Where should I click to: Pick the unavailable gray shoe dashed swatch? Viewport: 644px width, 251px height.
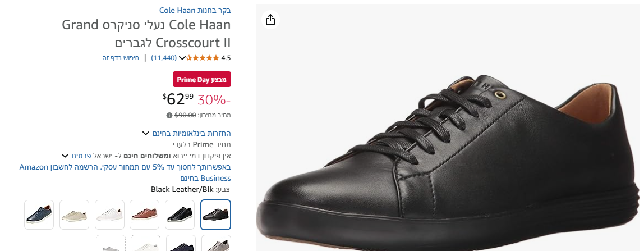(x=110, y=244)
